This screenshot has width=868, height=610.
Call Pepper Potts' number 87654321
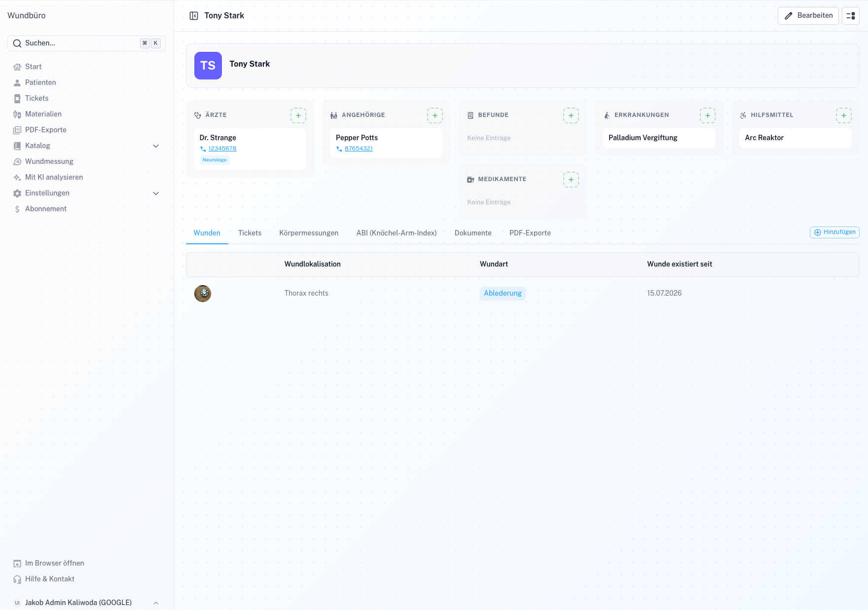(359, 149)
